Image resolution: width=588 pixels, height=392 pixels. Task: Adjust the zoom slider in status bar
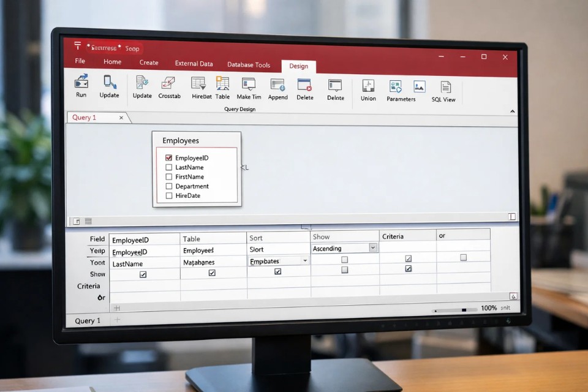click(x=464, y=310)
